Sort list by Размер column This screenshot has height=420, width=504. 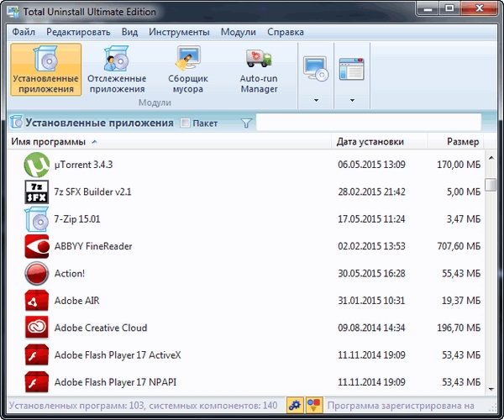[x=463, y=141]
